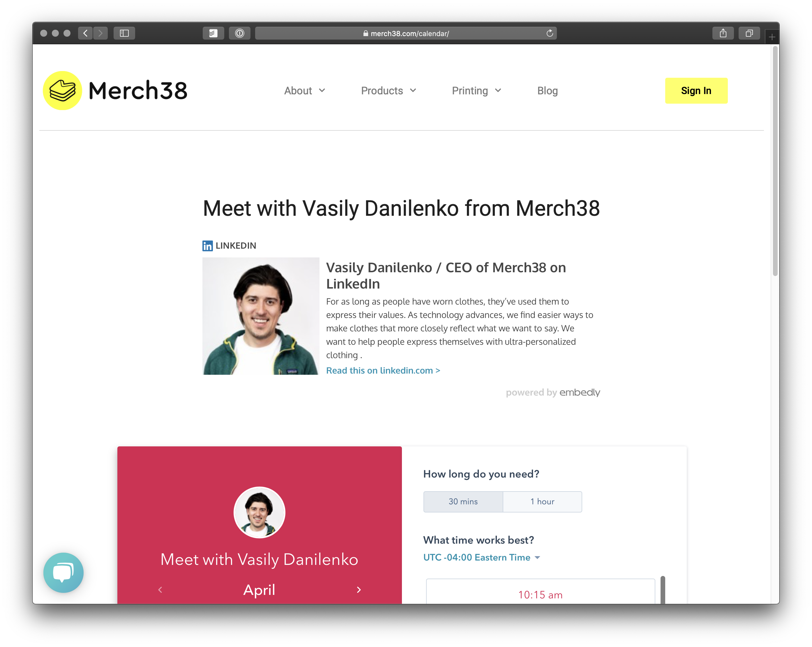Image resolution: width=812 pixels, height=647 pixels.
Task: Click the 1Password extension icon
Action: pos(239,33)
